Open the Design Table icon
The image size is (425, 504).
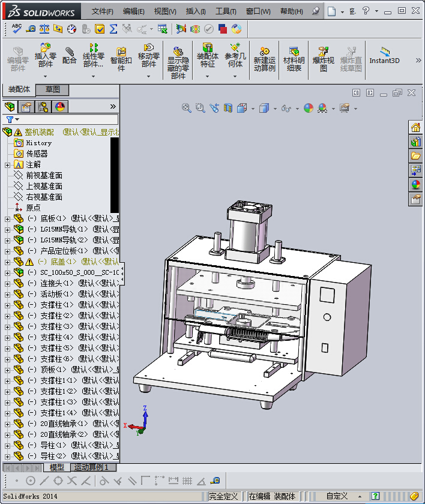[163, 29]
